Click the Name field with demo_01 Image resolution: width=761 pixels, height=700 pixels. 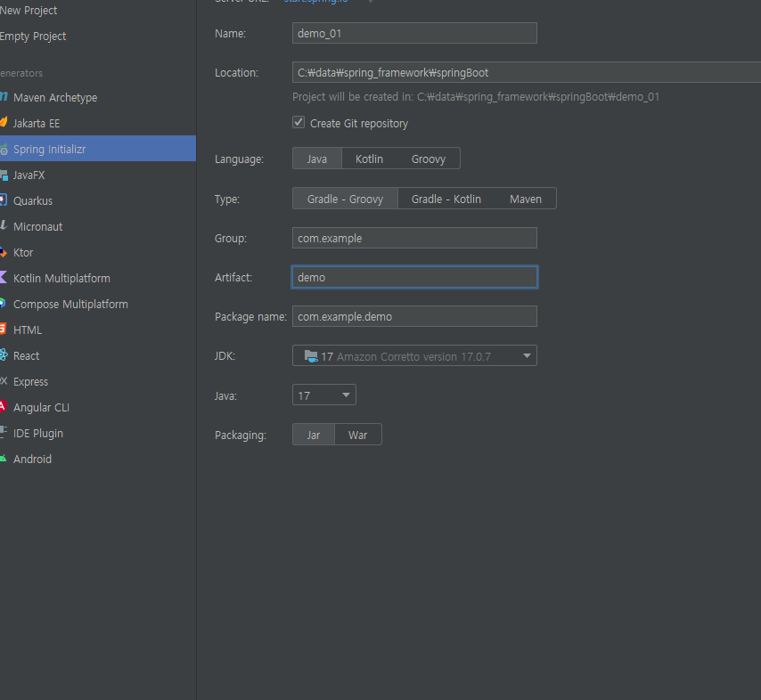(414, 33)
